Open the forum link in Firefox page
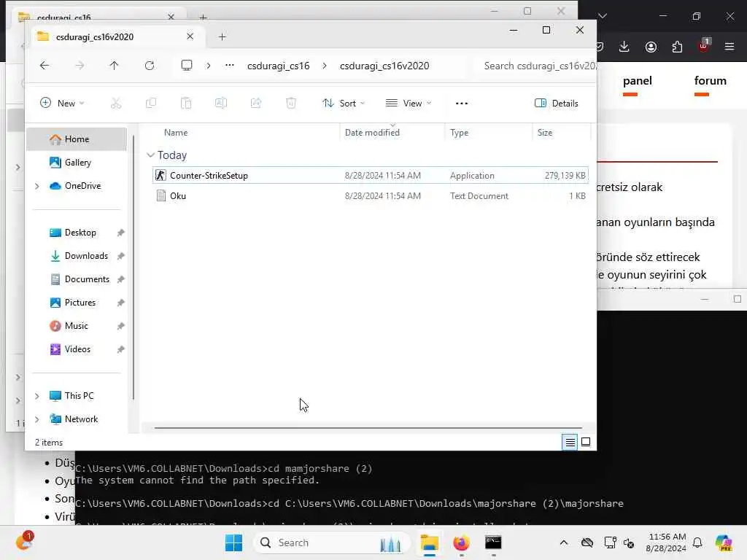Viewport: 747px width, 560px height. click(x=710, y=81)
